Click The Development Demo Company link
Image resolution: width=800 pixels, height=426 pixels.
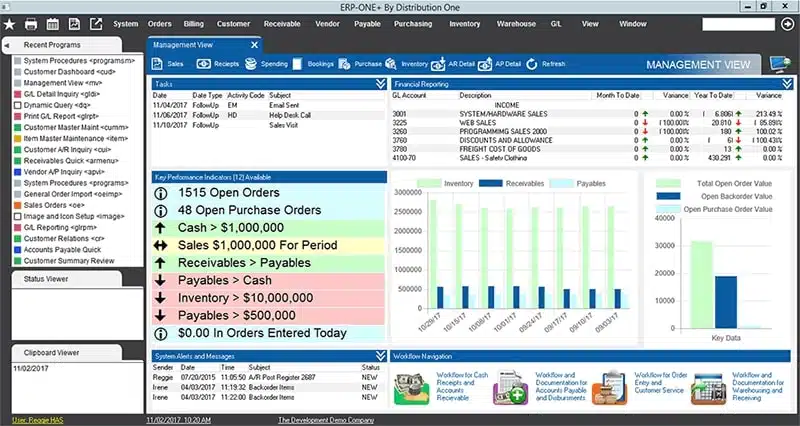click(x=326, y=420)
